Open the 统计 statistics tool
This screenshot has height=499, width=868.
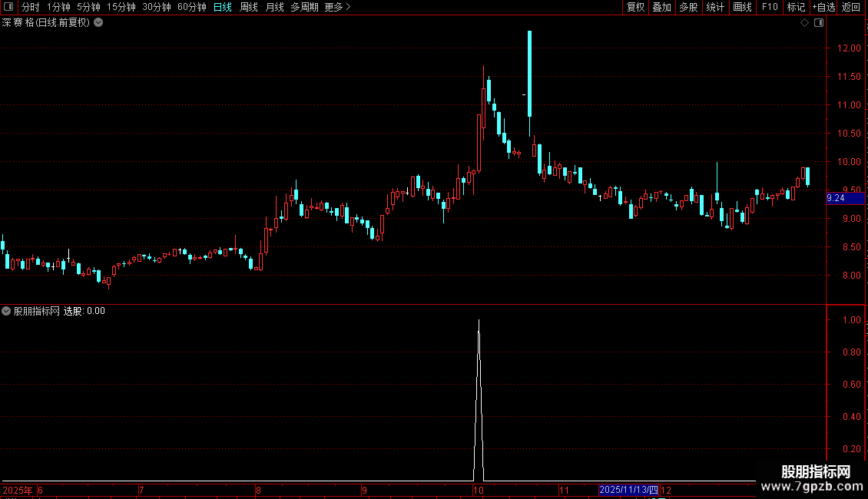715,7
